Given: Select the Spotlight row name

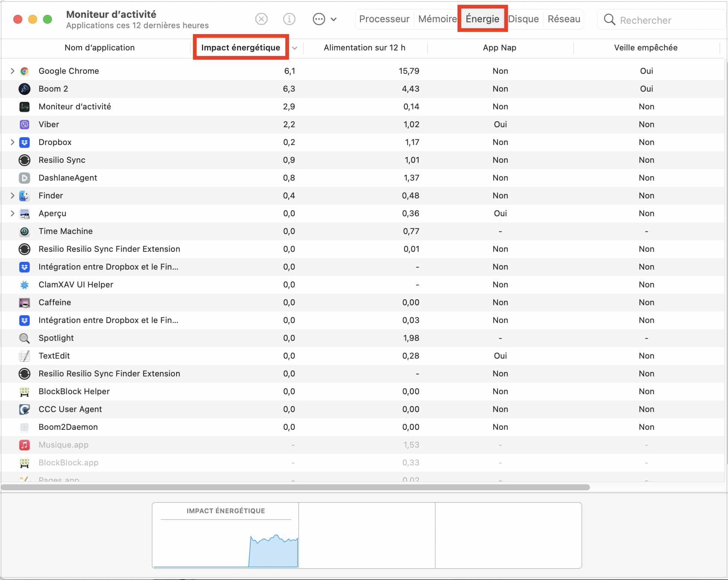Looking at the screenshot, I should (56, 338).
